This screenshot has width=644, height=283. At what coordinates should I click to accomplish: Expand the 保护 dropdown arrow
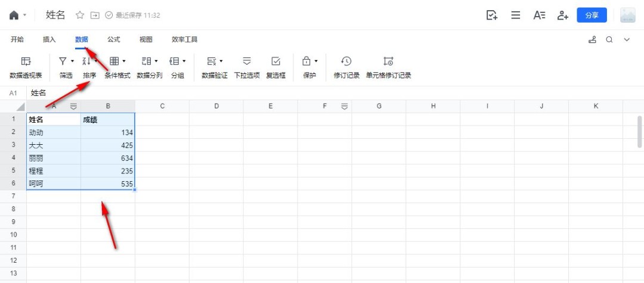click(316, 61)
